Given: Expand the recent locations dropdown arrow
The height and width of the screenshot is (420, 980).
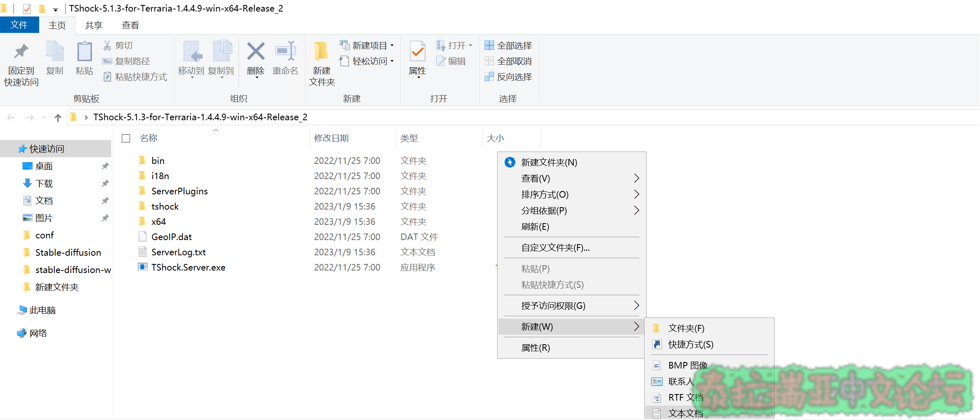Looking at the screenshot, I should pyautogui.click(x=44, y=118).
